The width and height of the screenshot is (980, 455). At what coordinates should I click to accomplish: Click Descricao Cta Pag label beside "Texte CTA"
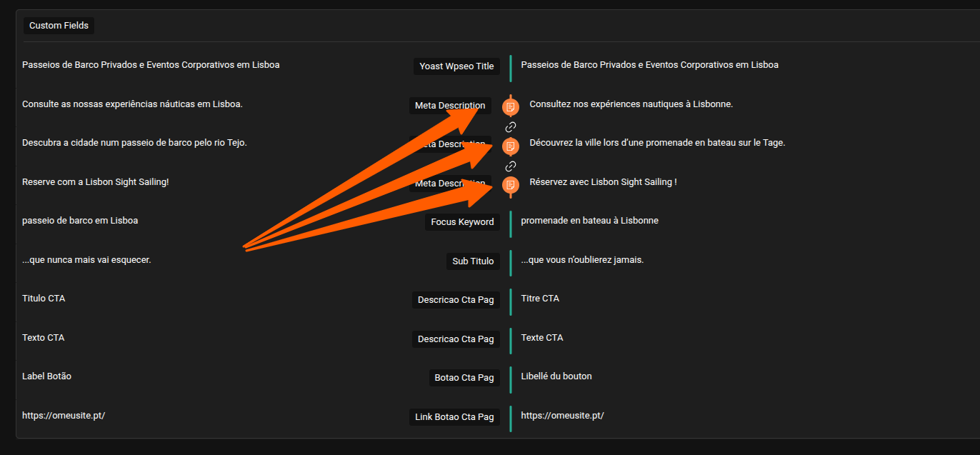coord(456,339)
